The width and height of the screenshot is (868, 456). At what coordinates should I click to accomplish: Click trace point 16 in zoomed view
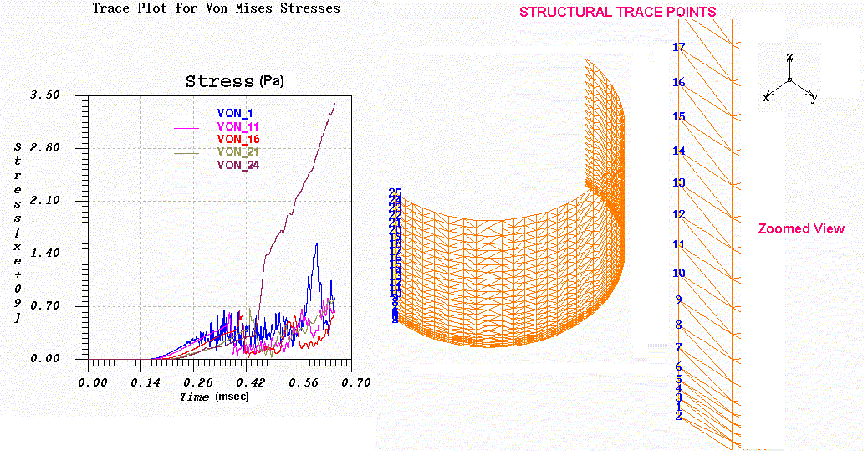[679, 83]
